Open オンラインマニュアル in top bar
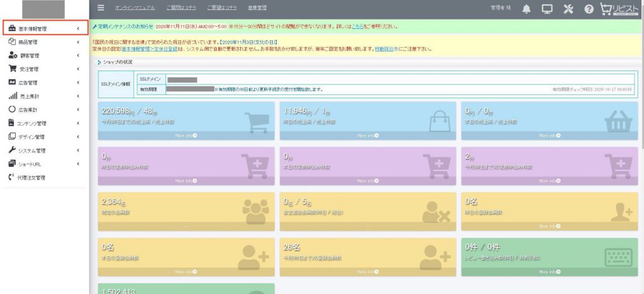Screen dimensions: 644x294 tap(135, 8)
